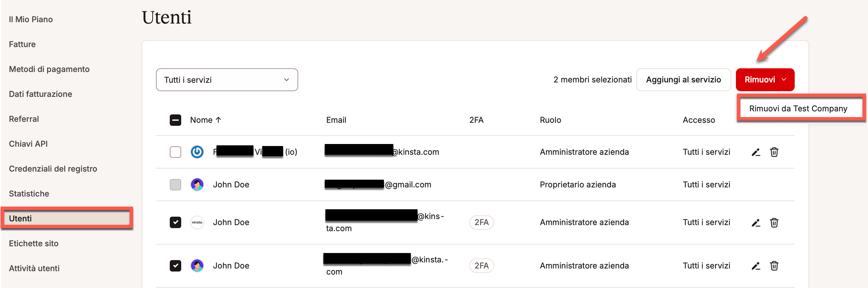The image size is (868, 288).
Task: Click the 2FA badge in the last row
Action: [x=481, y=266]
